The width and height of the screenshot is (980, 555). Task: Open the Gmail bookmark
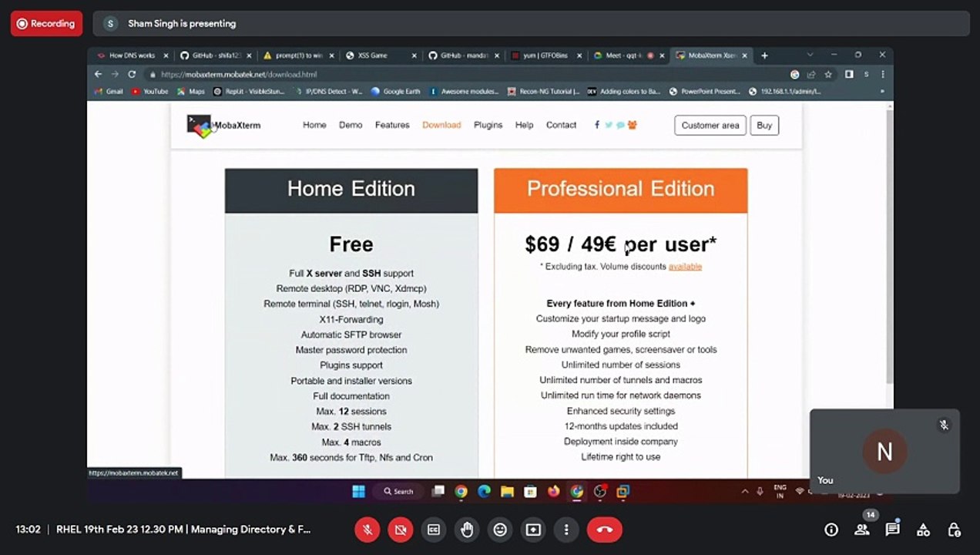tap(109, 91)
